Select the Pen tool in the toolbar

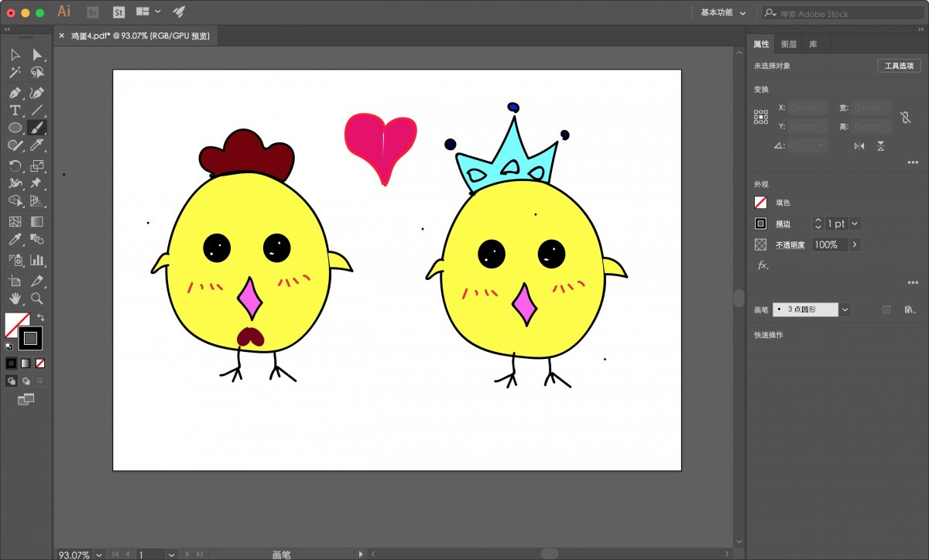15,92
